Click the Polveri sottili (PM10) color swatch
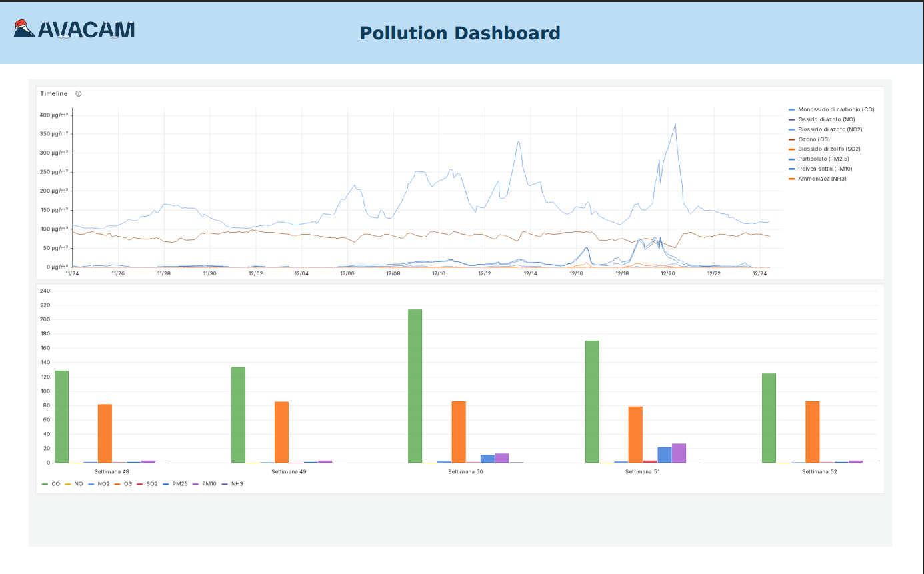924x574 pixels. coord(791,169)
